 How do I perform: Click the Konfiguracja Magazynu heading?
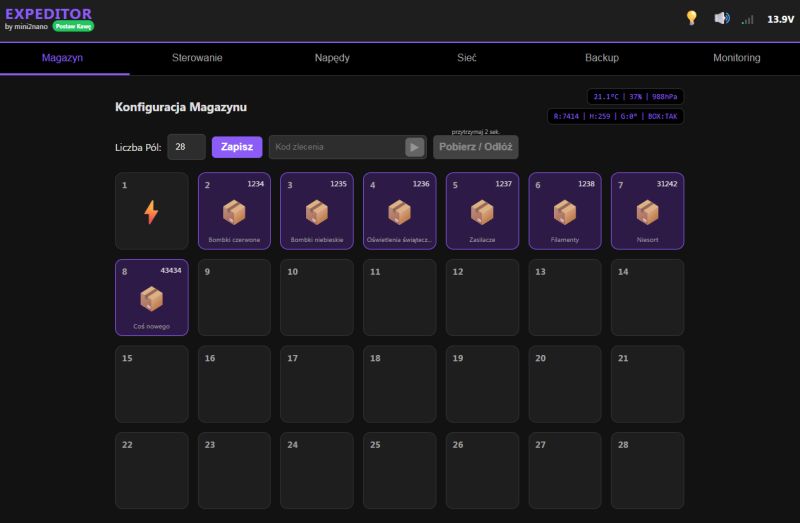click(x=181, y=107)
